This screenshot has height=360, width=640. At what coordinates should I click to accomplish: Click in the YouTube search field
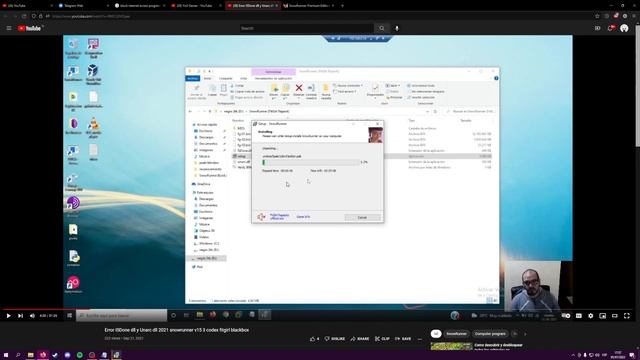pyautogui.click(x=306, y=28)
